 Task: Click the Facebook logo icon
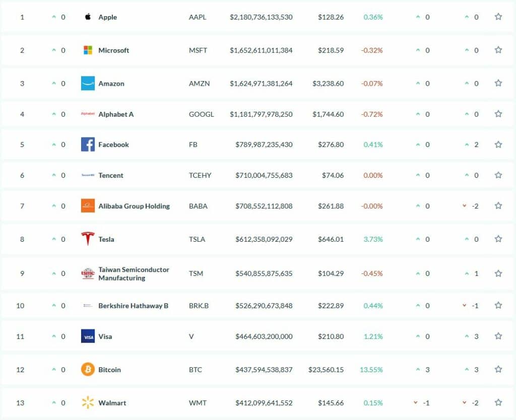[x=88, y=145]
